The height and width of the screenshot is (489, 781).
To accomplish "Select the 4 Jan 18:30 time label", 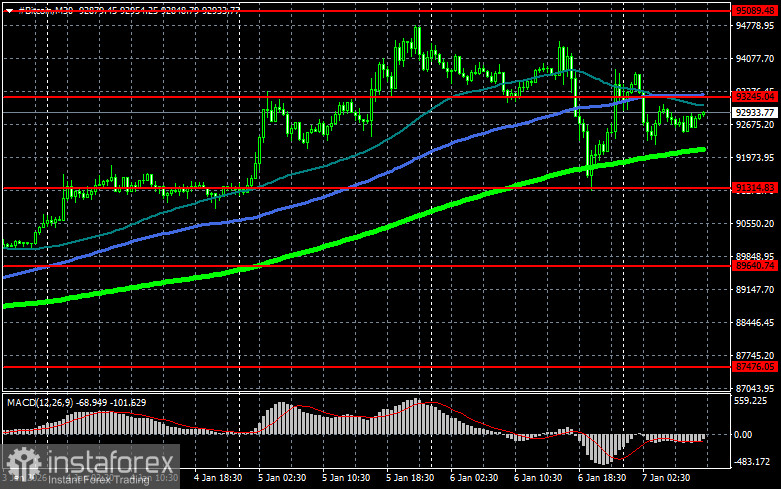I will [x=218, y=478].
